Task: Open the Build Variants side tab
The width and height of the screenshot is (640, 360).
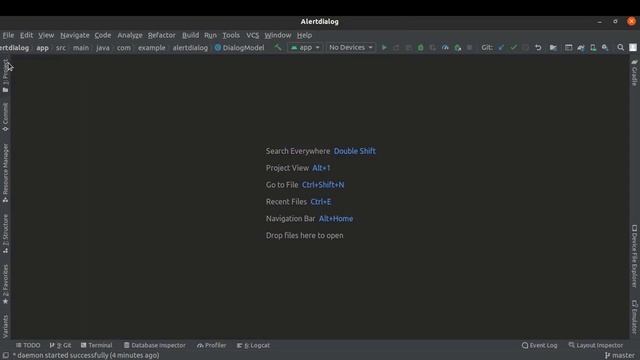Action: pyautogui.click(x=5, y=326)
